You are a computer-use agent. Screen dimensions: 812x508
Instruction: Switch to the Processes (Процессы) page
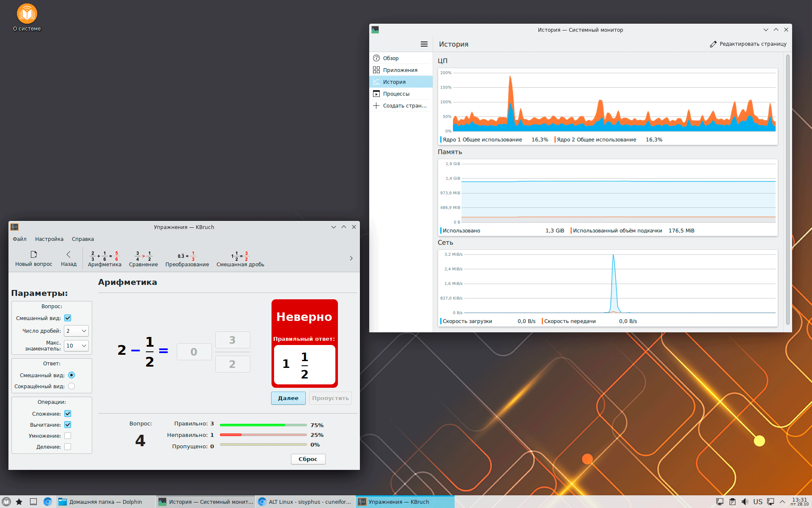[x=396, y=94]
